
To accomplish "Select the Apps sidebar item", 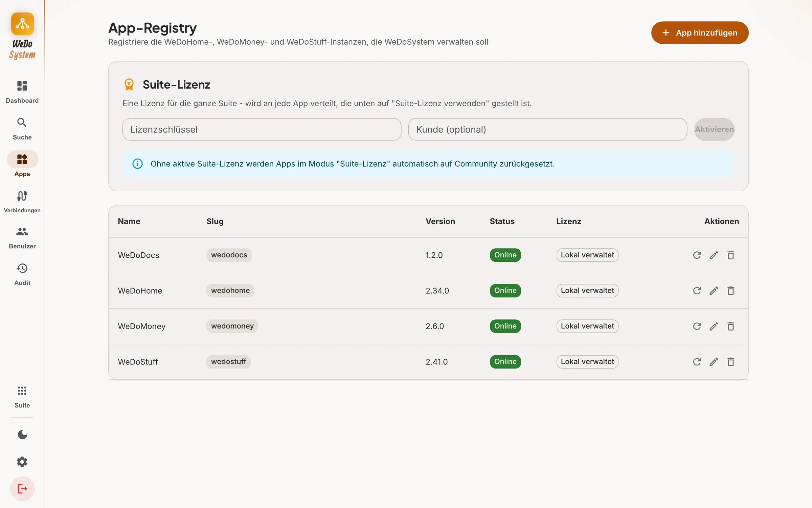I will (22, 165).
